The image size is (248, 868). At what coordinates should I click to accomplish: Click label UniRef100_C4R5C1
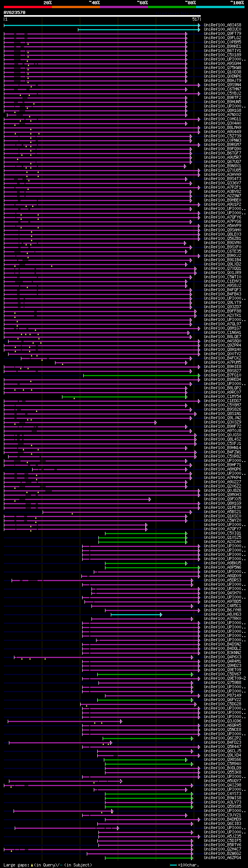tap(222, 606)
